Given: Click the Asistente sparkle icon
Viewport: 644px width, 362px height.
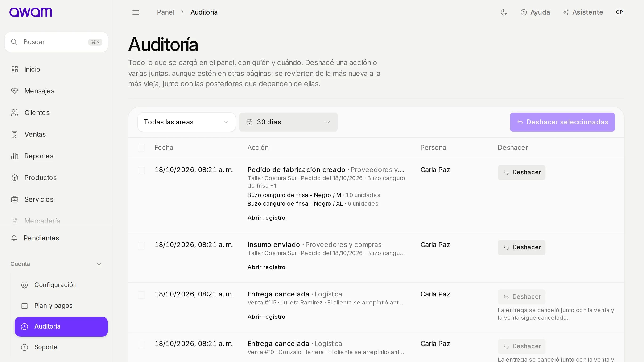Looking at the screenshot, I should (x=566, y=12).
